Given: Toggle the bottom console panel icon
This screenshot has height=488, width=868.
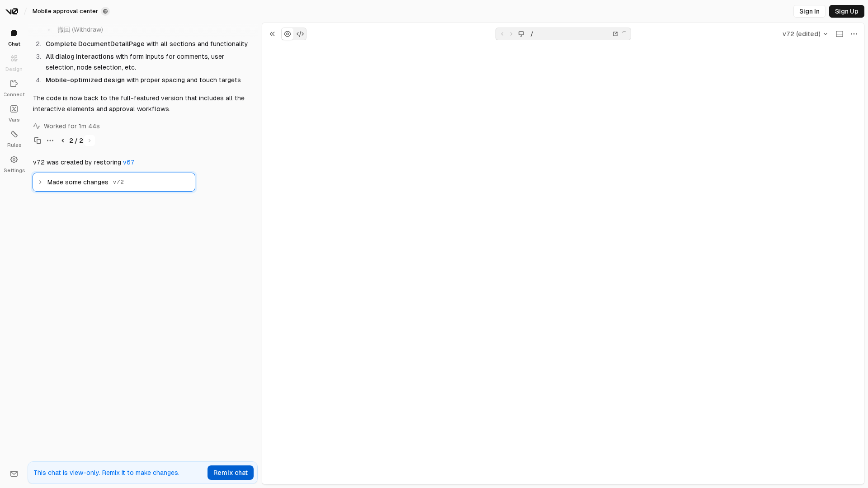Looking at the screenshot, I should click(840, 34).
